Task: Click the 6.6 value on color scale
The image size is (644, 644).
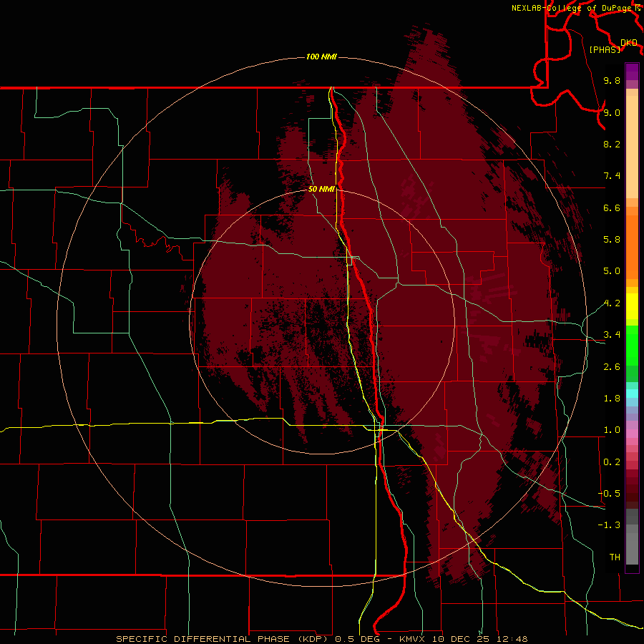Action: (612, 208)
